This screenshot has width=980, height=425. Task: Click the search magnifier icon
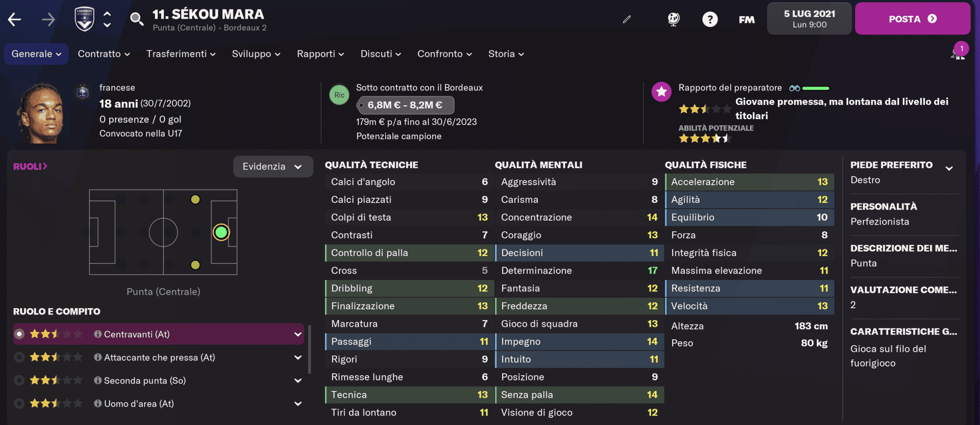pos(137,19)
